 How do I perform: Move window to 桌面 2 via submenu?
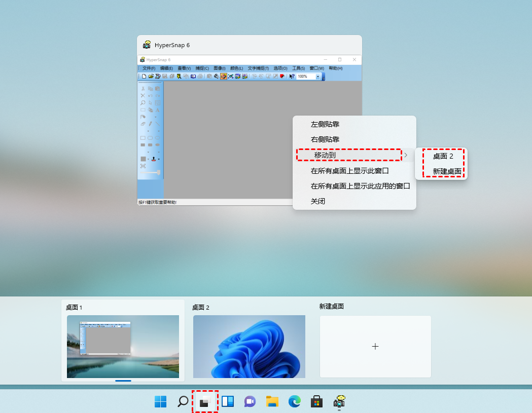(443, 156)
